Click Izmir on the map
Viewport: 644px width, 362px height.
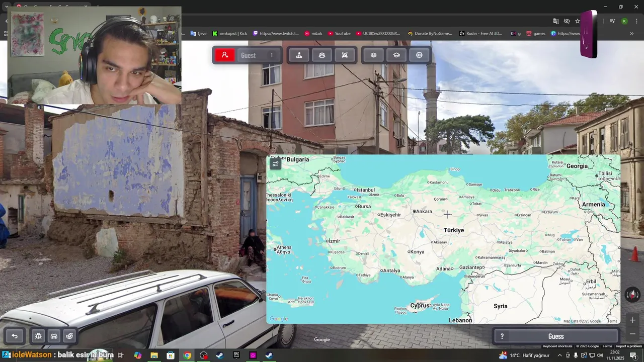click(x=333, y=241)
